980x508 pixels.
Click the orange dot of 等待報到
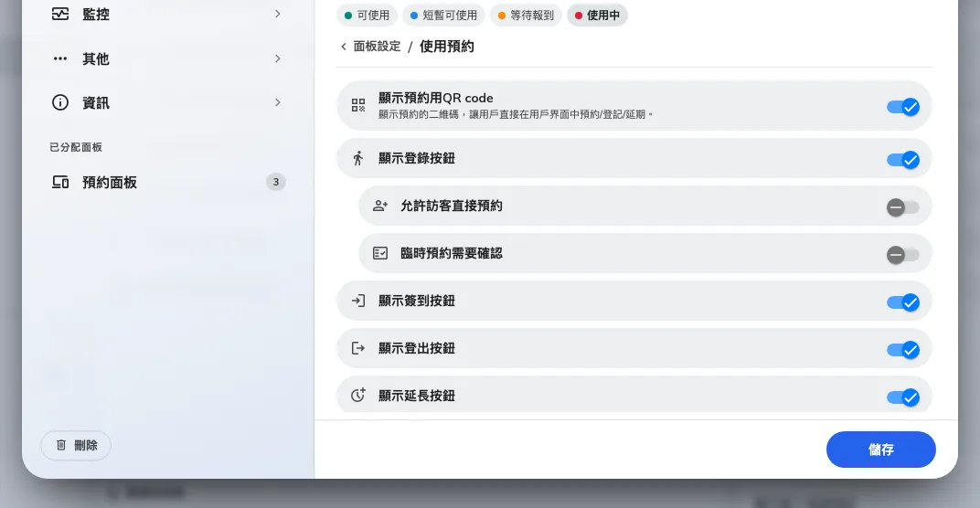point(501,16)
